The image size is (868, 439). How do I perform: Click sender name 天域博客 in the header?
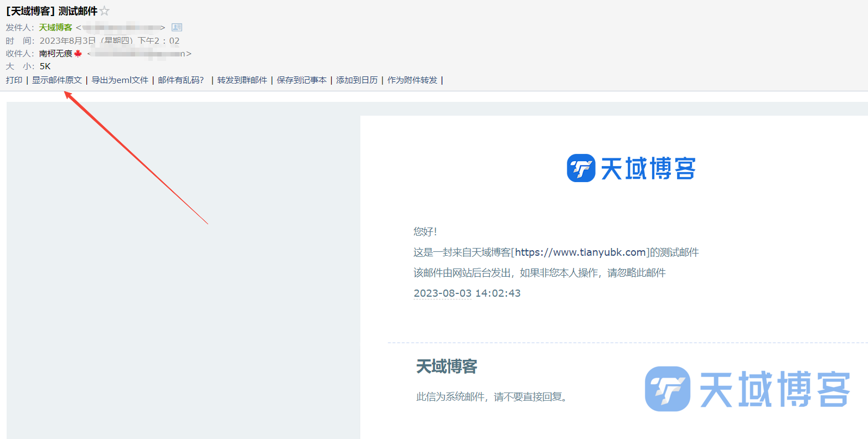(x=55, y=27)
